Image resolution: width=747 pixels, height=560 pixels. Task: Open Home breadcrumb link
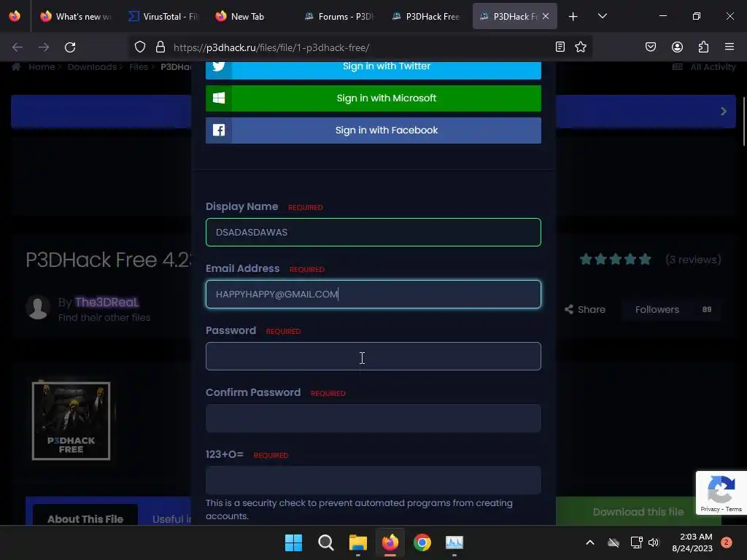pyautogui.click(x=42, y=67)
